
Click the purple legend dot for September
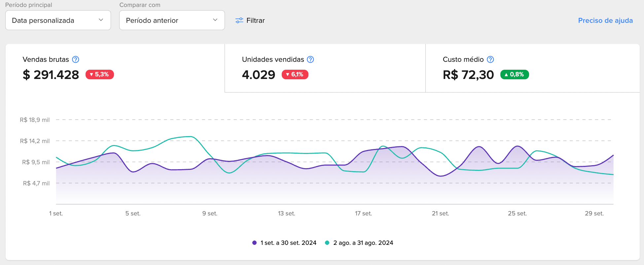click(x=254, y=243)
